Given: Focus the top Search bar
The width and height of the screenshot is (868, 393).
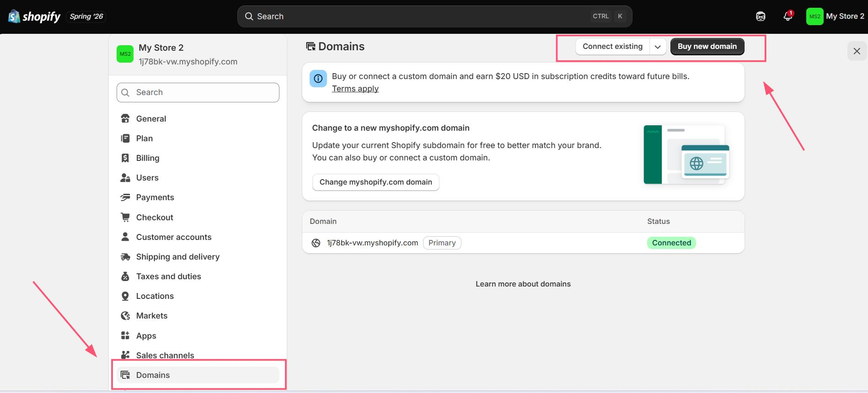Looking at the screenshot, I should pyautogui.click(x=435, y=16).
